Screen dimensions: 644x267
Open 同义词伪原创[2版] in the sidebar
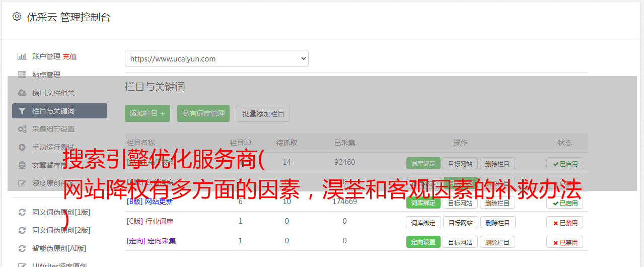coord(61,230)
